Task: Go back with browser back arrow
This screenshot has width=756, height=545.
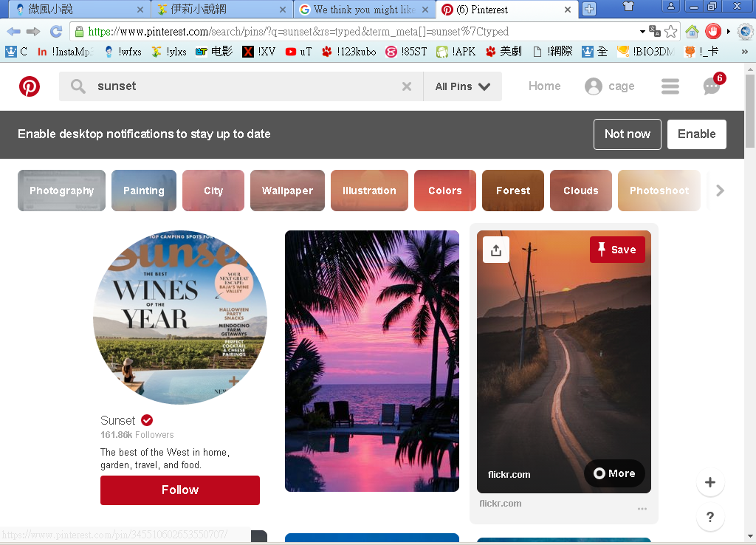Action: 13,32
